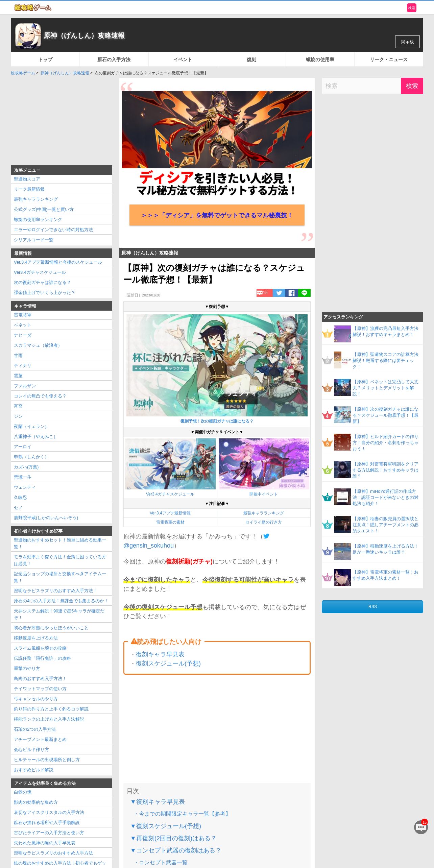Jump to 復刻スケジュール(予想) in the orange skip box
The width and height of the screenshot is (434, 868).
[x=168, y=664]
